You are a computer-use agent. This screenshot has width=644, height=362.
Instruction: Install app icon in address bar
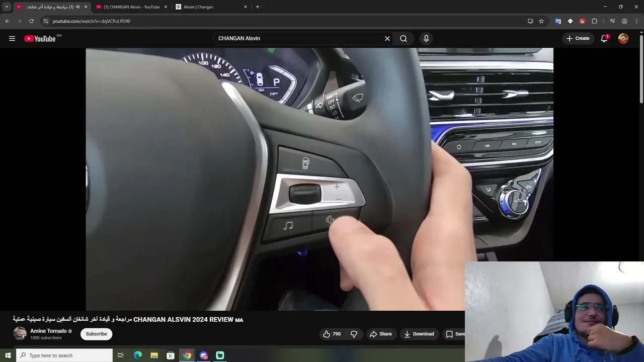[x=530, y=21]
